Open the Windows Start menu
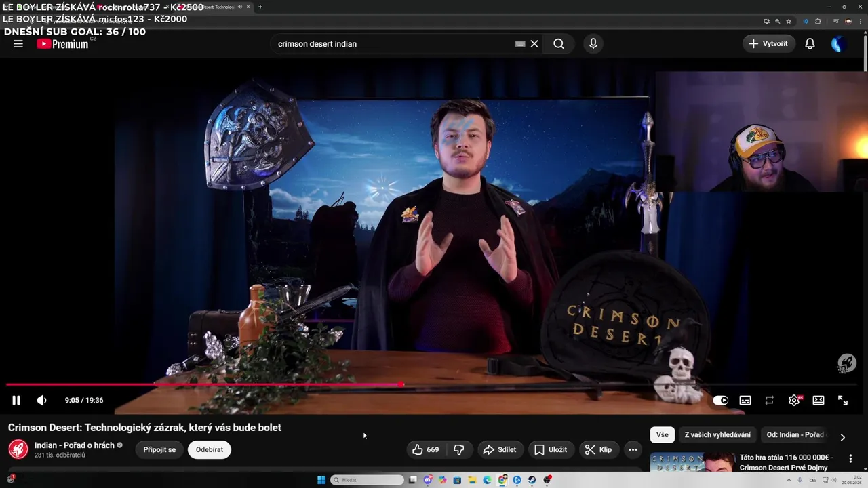Image resolution: width=868 pixels, height=488 pixels. point(321,480)
